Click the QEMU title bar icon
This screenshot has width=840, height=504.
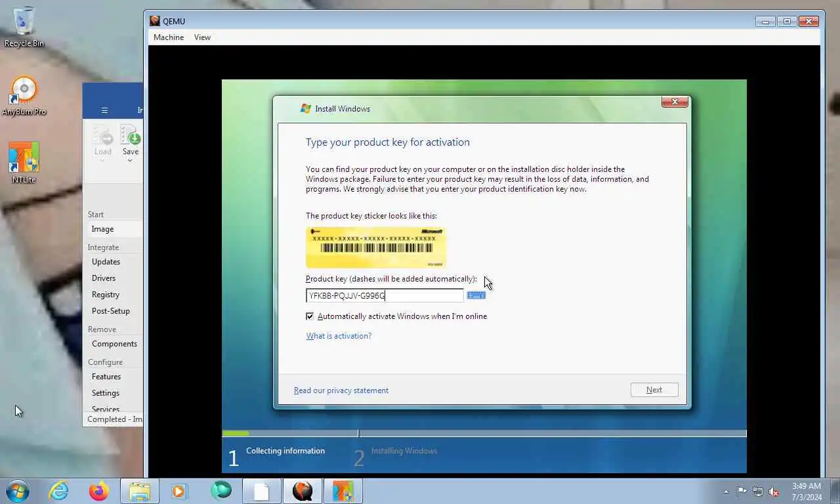(x=155, y=21)
